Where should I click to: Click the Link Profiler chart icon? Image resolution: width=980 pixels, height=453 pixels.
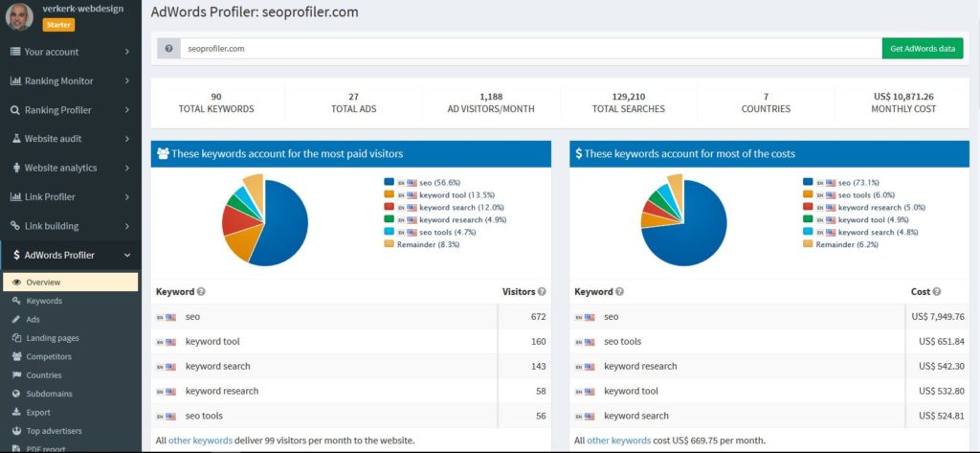pyautogui.click(x=15, y=197)
